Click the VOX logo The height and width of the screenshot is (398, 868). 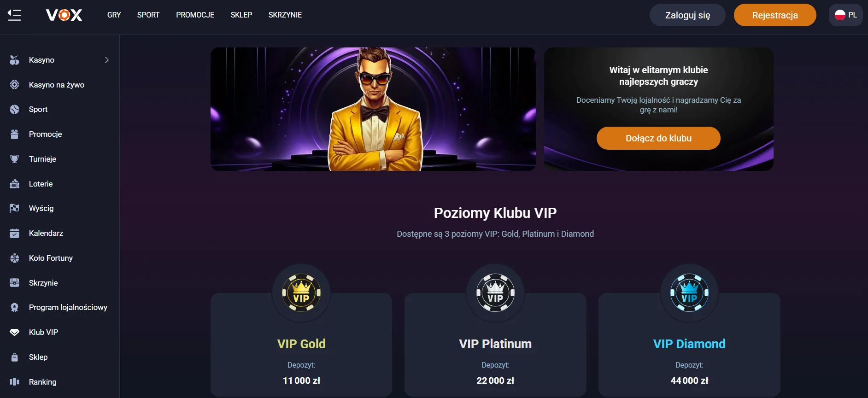pos(64,15)
